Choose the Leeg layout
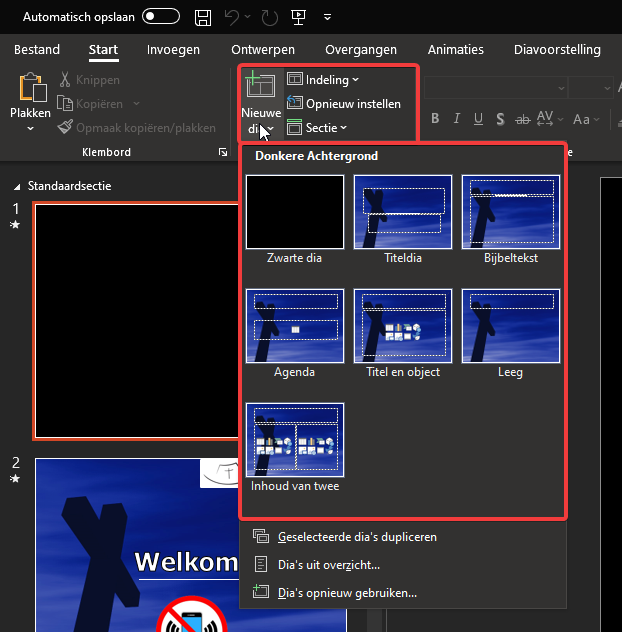The width and height of the screenshot is (622, 632). (x=511, y=333)
